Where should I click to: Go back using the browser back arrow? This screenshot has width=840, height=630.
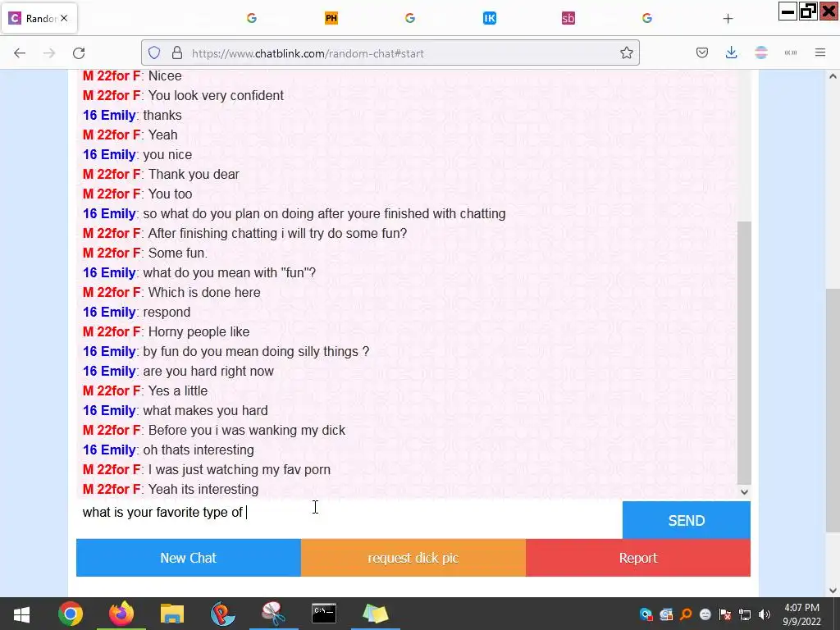click(20, 53)
